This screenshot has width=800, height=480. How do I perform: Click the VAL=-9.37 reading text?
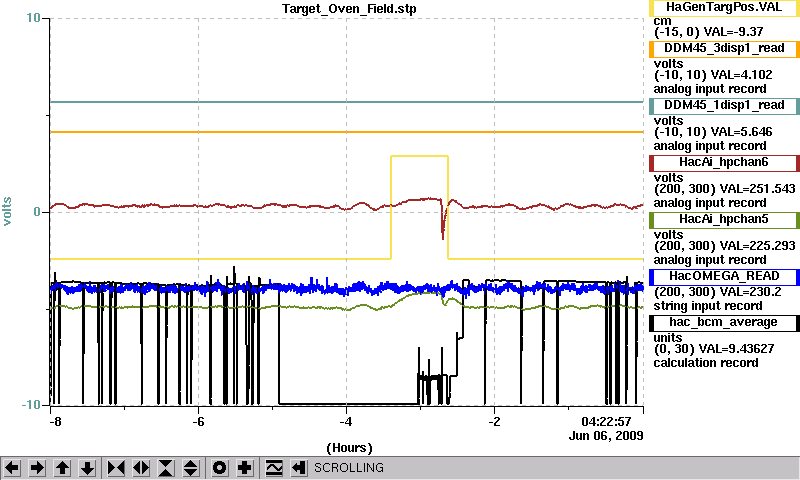pos(733,32)
